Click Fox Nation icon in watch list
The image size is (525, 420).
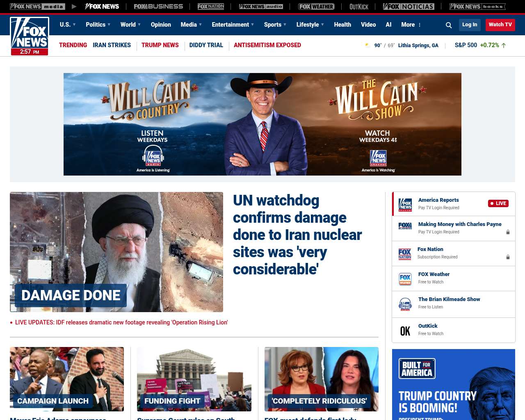pos(405,254)
